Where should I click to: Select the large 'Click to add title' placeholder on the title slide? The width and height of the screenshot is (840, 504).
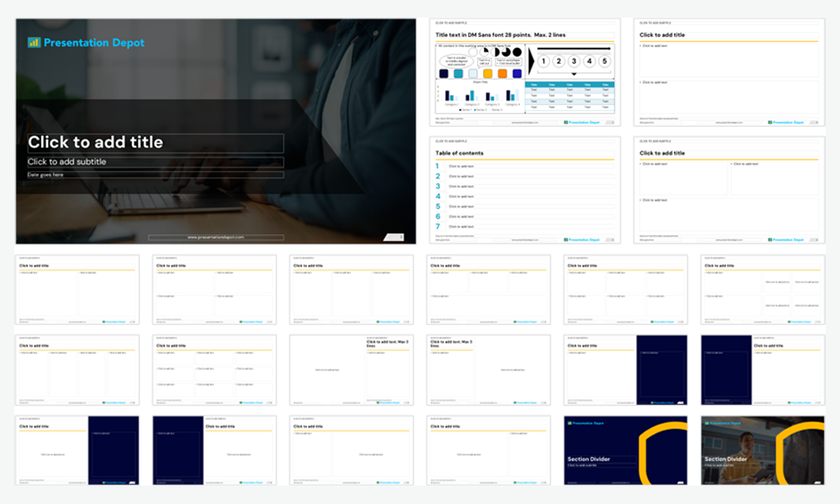coord(155,143)
